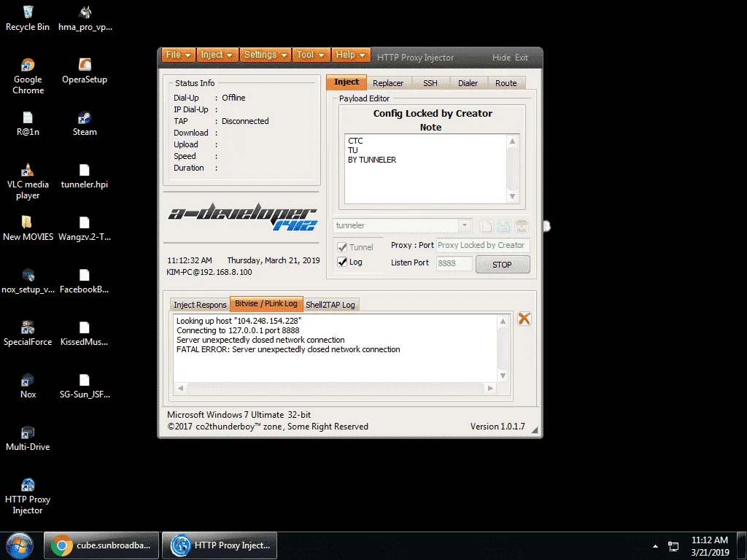Click log horizontal scrollbar right arrow

[490, 388]
